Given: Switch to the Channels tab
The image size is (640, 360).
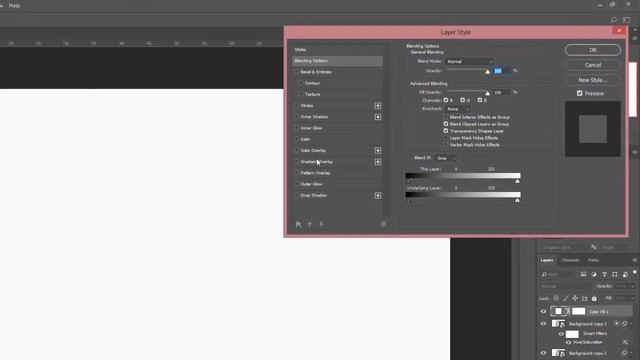Looking at the screenshot, I should tap(570, 260).
